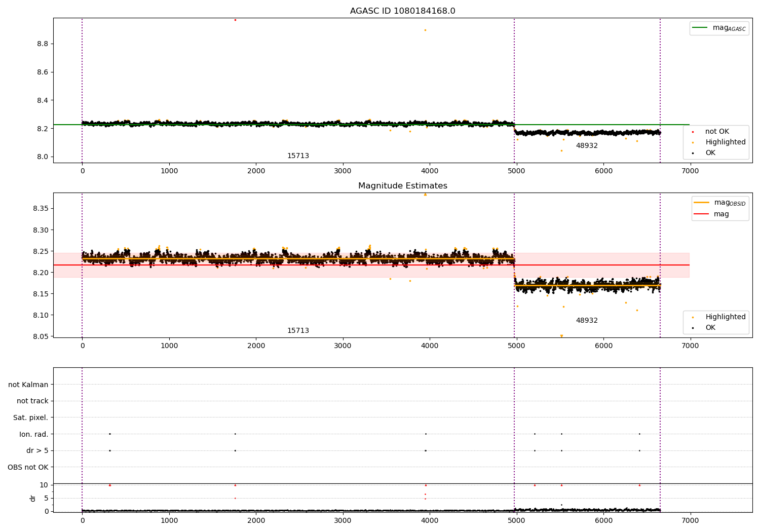Click obsid label 48932 in the top plot

[x=587, y=146]
